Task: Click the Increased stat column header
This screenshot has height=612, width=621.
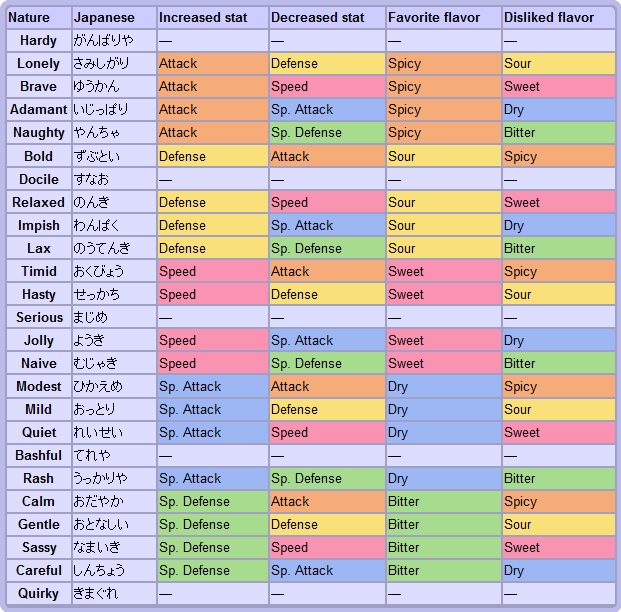Action: click(x=212, y=18)
